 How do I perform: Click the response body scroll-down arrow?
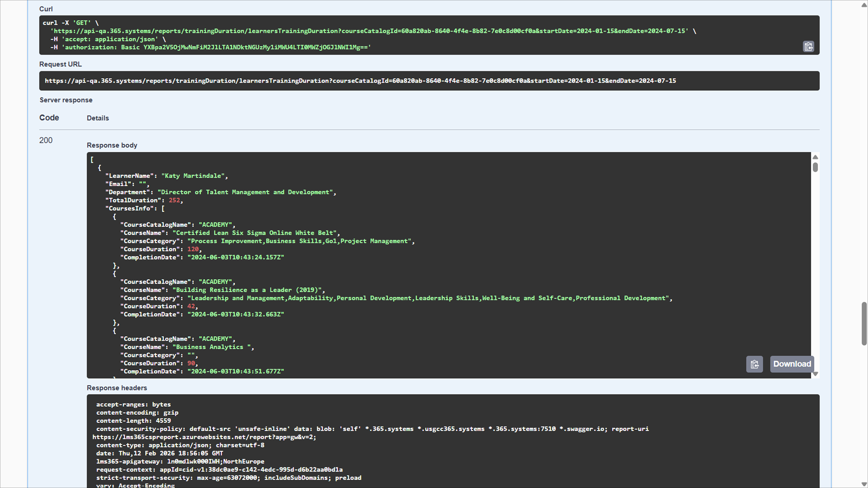point(815,374)
